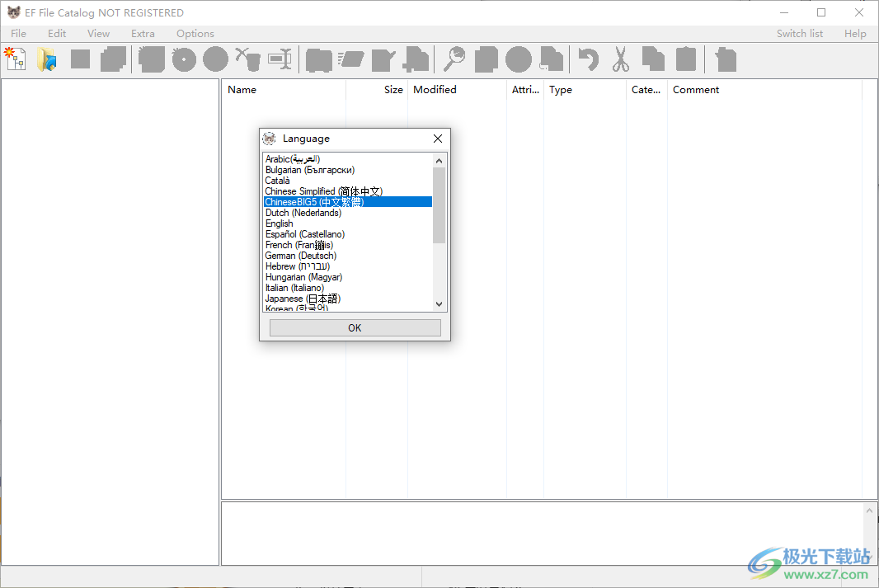This screenshot has width=879, height=588.
Task: Open the View menu
Action: click(98, 34)
